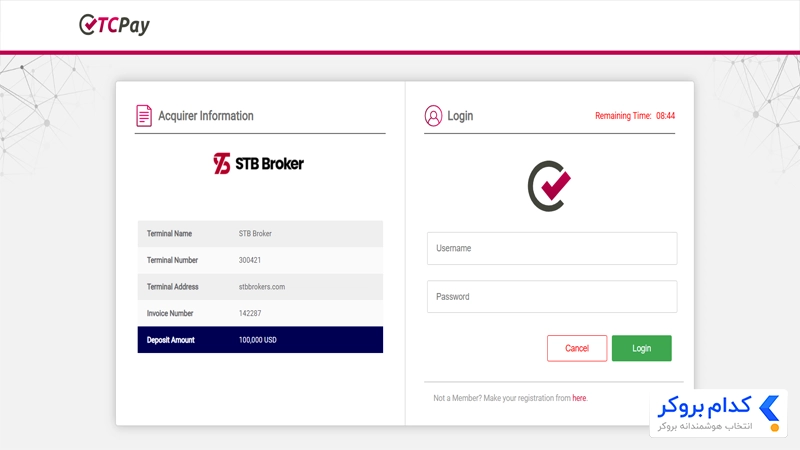Click the large checkmark logo above Username
This screenshot has height=450, width=800.
[x=549, y=186]
